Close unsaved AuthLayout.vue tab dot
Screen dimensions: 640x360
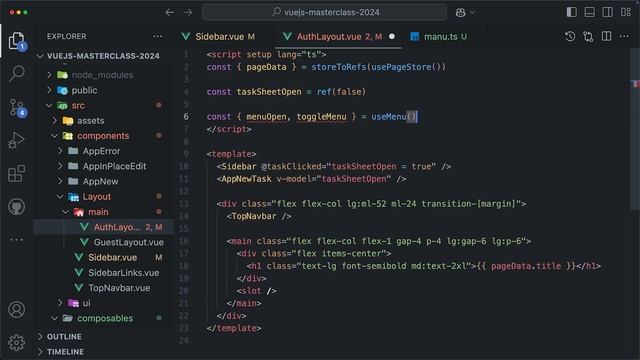(x=392, y=36)
